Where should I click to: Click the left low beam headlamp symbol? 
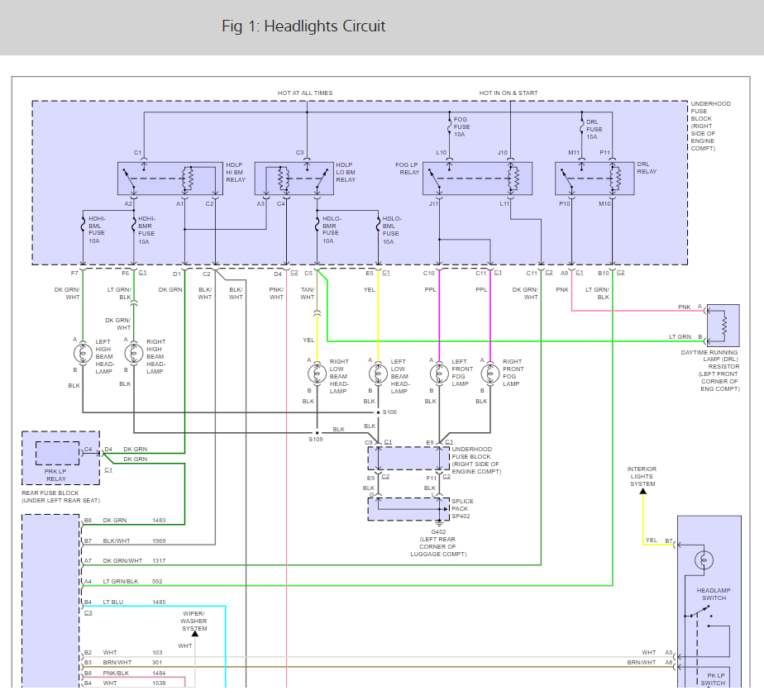[378, 374]
